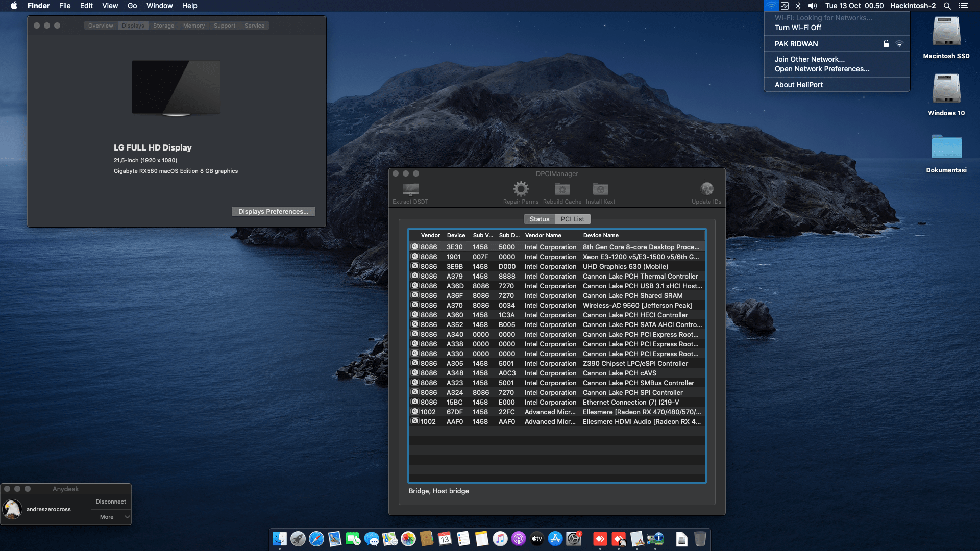Switch to the Storage tab
Image resolution: width=980 pixels, height=551 pixels.
[163, 26]
